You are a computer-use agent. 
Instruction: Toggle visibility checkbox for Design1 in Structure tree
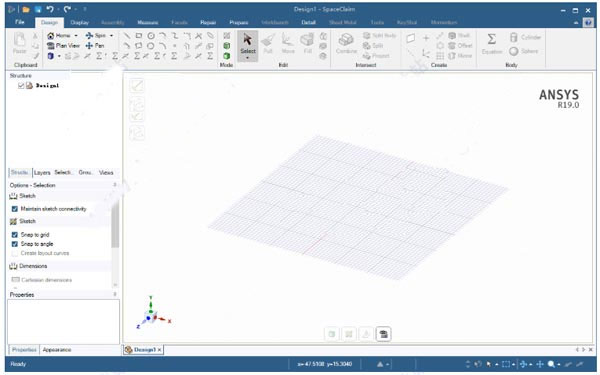(x=21, y=86)
